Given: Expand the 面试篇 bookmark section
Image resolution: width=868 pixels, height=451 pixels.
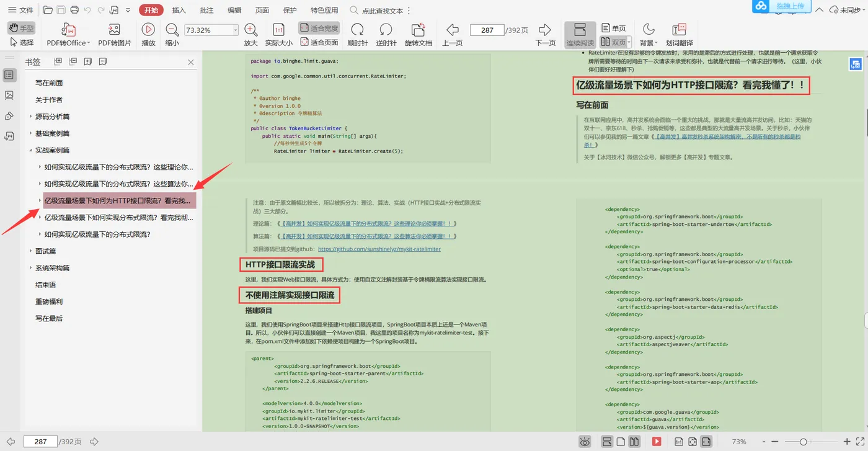Looking at the screenshot, I should coord(31,251).
